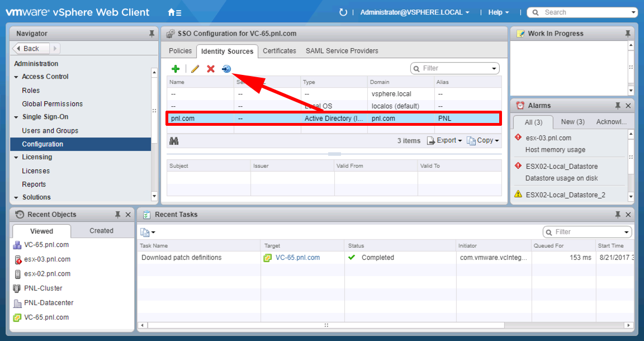Close the Alarms panel

pyautogui.click(x=628, y=106)
